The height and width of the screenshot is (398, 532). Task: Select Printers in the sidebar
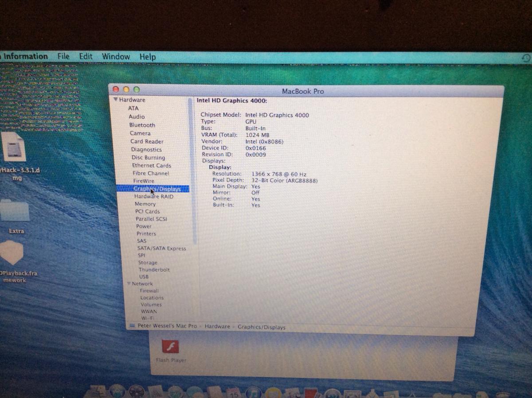(146, 234)
